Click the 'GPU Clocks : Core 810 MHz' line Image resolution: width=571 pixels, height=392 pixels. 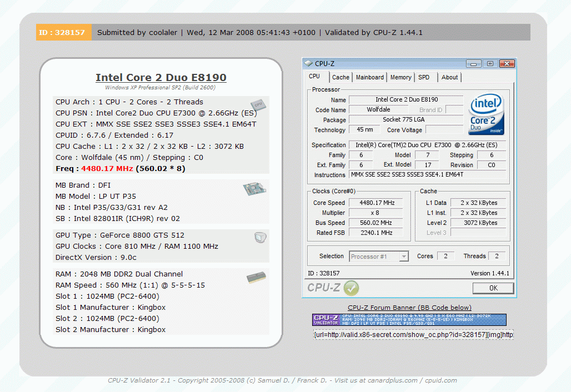tap(137, 247)
